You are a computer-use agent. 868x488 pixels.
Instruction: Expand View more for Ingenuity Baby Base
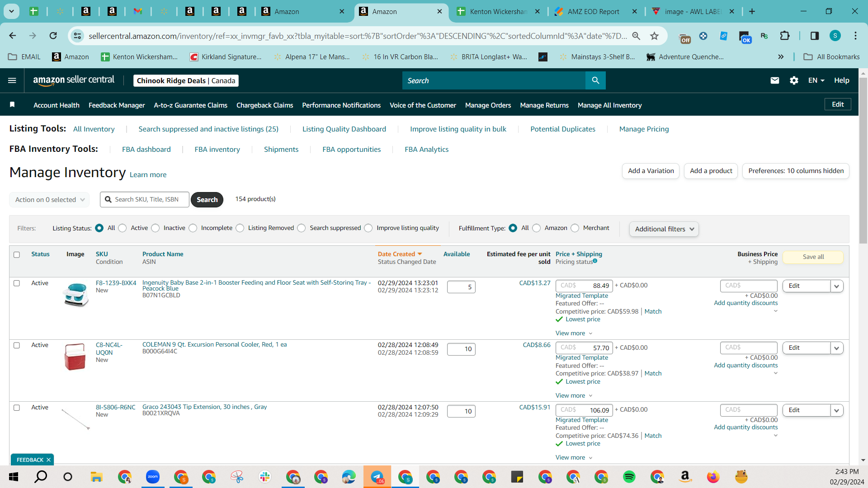point(574,333)
